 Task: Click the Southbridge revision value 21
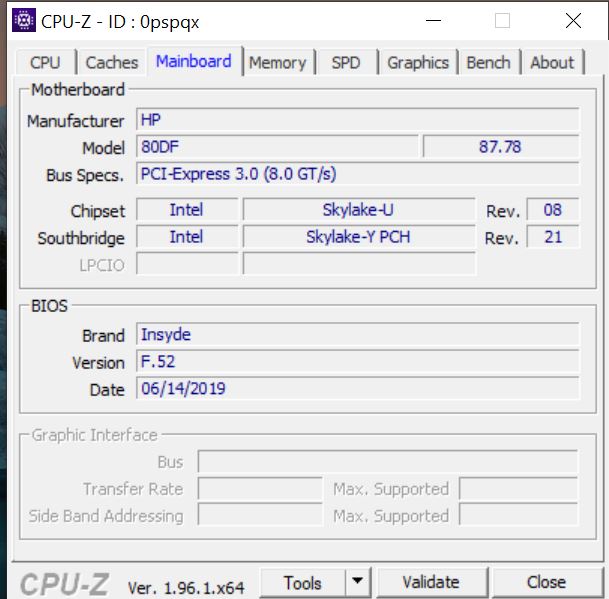click(x=553, y=237)
